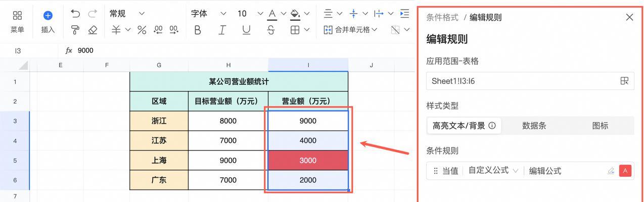This screenshot has height=202, width=644.
Task: Select row header 5
Action: coord(15,160)
